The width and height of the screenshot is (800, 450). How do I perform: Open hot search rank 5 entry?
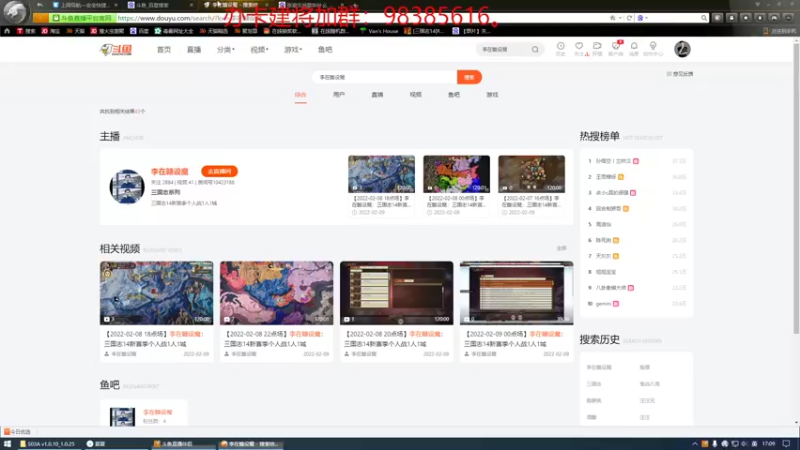tap(604, 224)
